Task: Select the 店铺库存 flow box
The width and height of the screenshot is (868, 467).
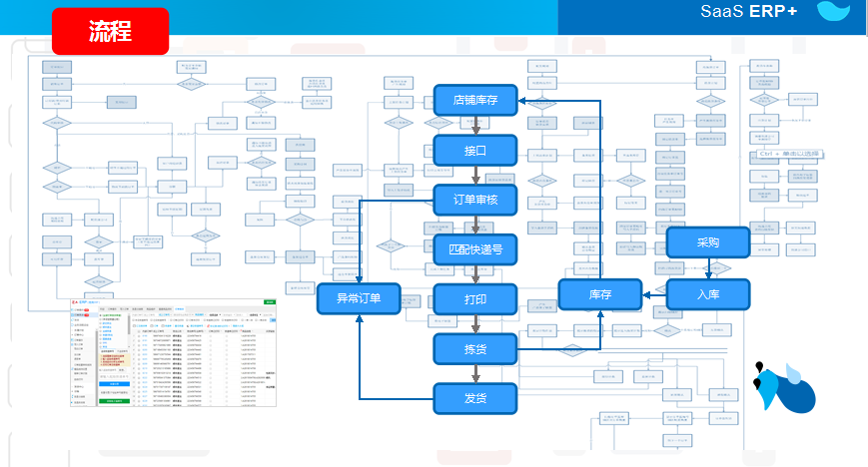Action: 474,100
